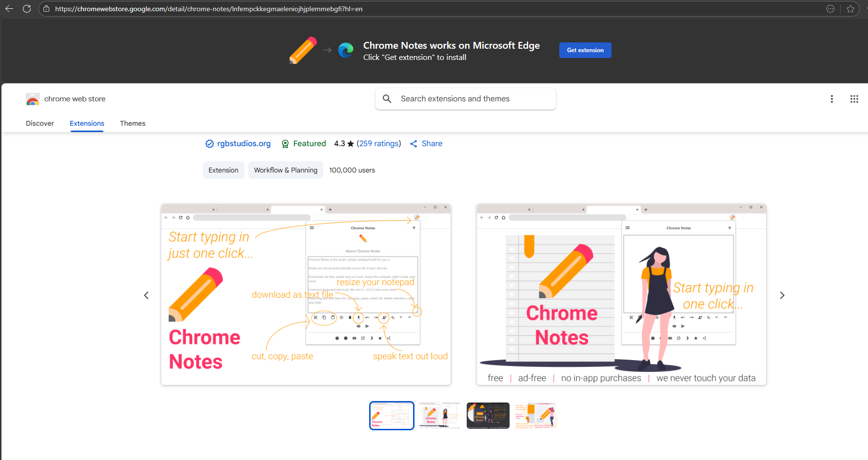This screenshot has height=460, width=868.
Task: Open the 259 ratings link
Action: tap(379, 144)
